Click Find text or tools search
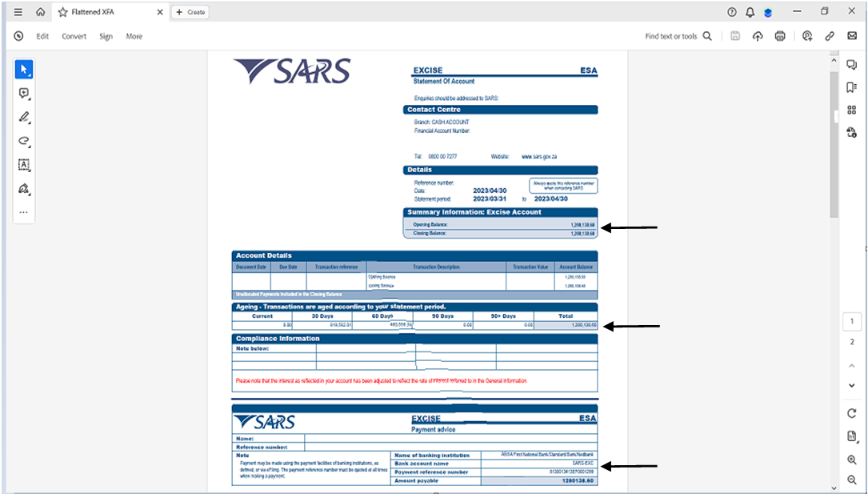The height and width of the screenshot is (494, 868). (678, 36)
